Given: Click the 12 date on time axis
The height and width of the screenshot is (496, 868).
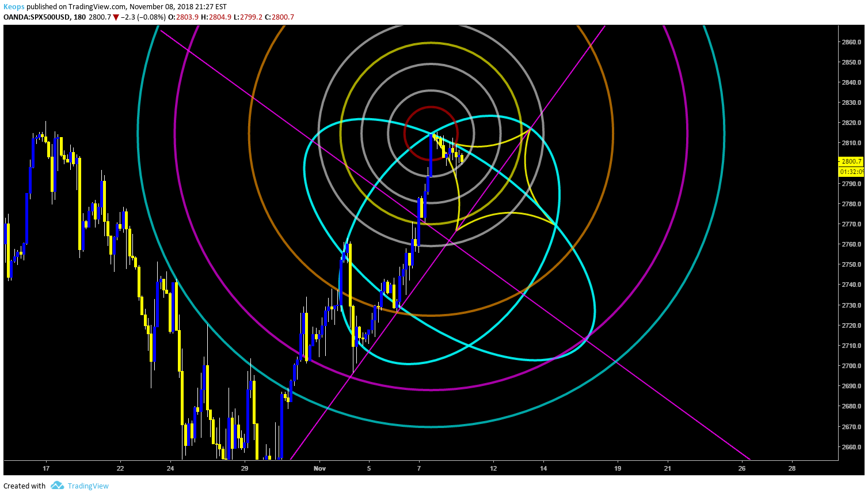Looking at the screenshot, I should point(493,468).
